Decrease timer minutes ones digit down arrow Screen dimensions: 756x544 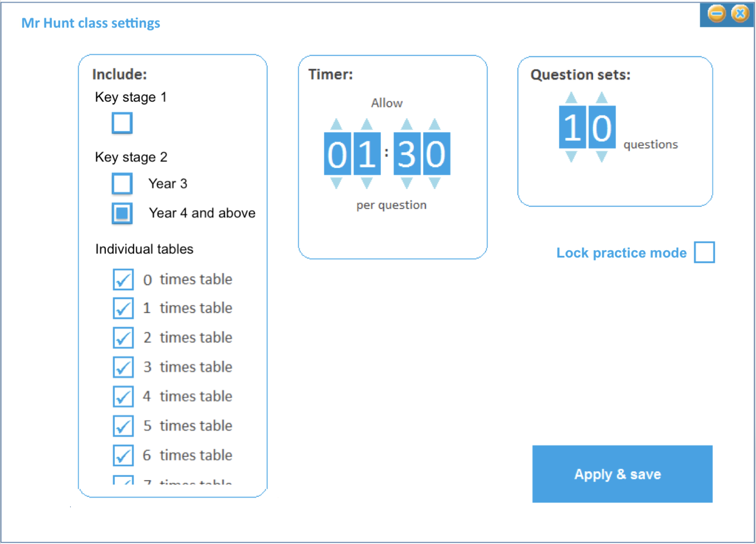(367, 183)
